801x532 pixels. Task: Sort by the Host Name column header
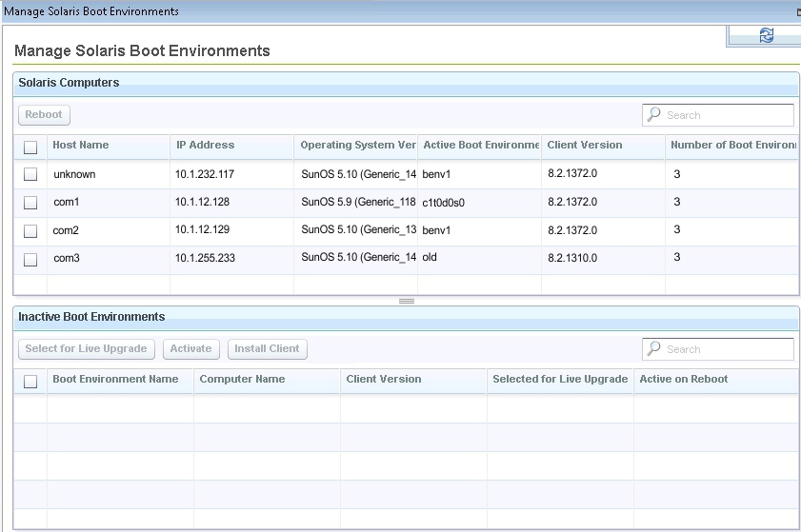point(81,146)
